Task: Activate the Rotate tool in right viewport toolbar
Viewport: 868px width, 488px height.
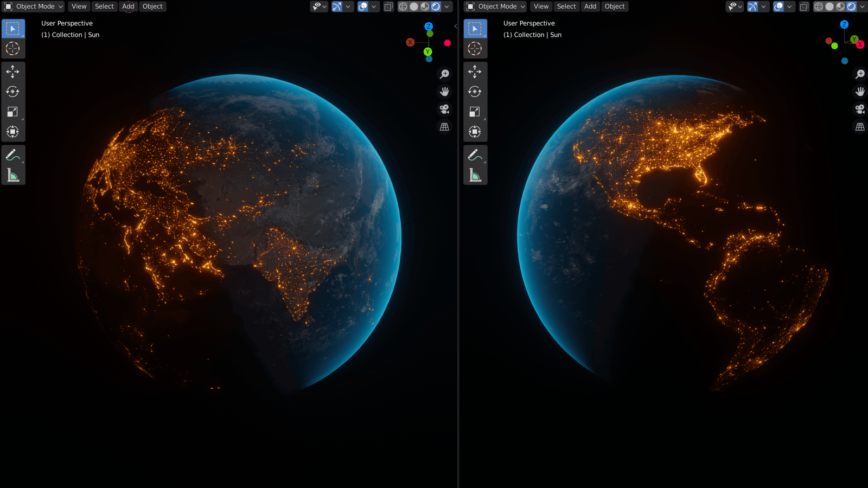Action: coord(475,92)
